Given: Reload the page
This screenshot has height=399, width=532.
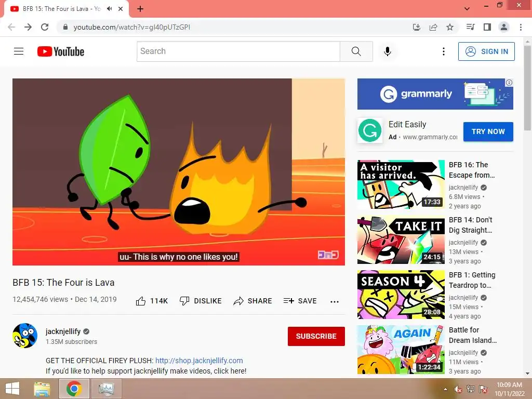Looking at the screenshot, I should point(45,27).
